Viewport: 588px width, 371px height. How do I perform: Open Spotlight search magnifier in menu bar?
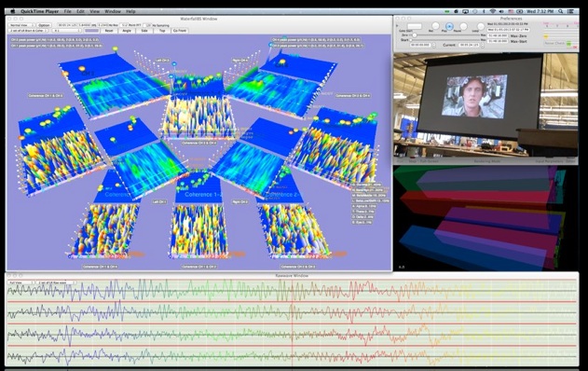pos(561,11)
